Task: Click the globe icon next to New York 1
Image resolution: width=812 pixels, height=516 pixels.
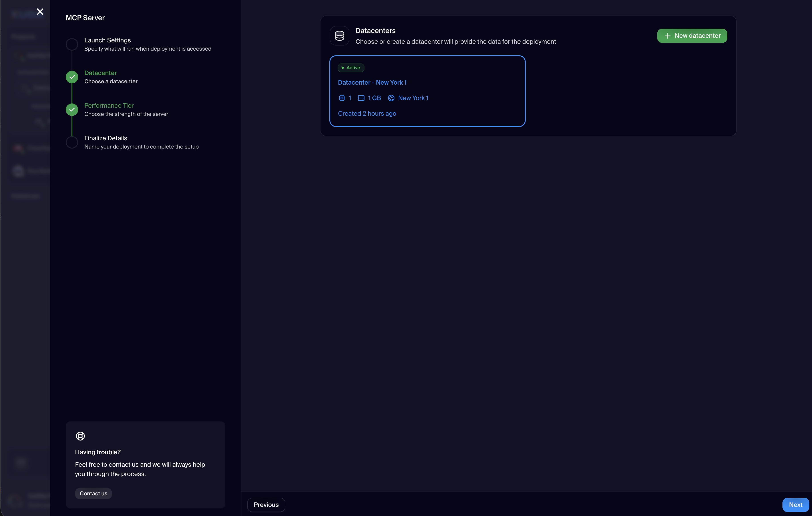Action: pos(391,98)
